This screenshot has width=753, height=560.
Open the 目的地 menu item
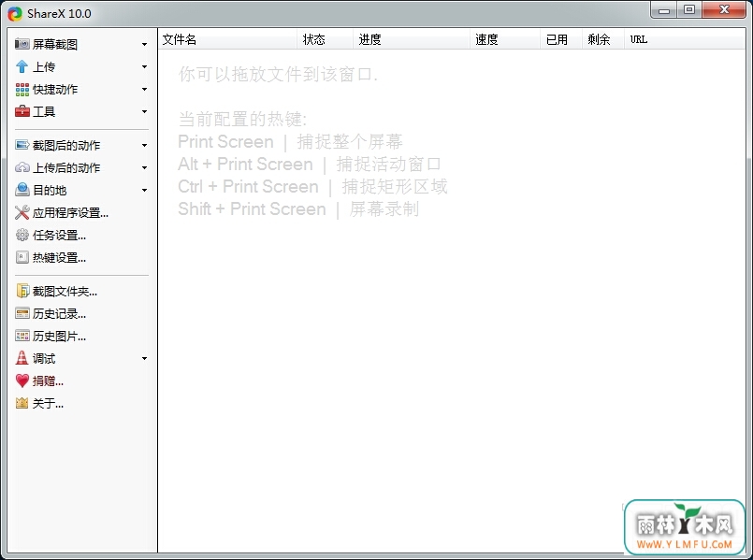pyautogui.click(x=81, y=190)
